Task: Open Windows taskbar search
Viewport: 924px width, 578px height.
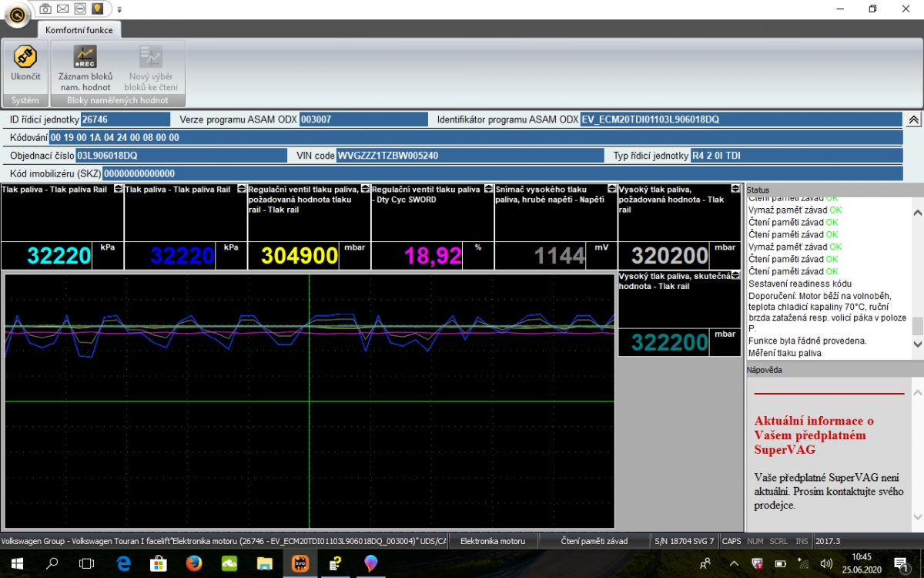Action: (52, 563)
